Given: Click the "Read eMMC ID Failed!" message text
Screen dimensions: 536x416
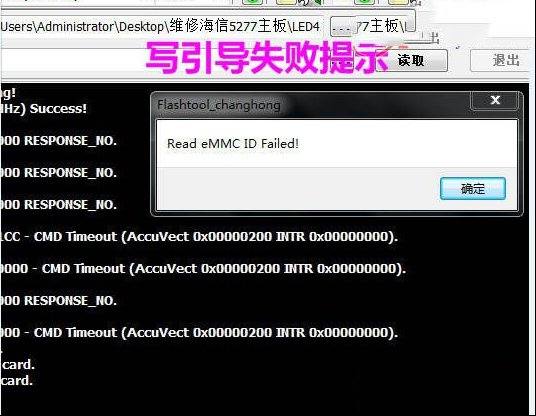Looking at the screenshot, I should 233,144.
